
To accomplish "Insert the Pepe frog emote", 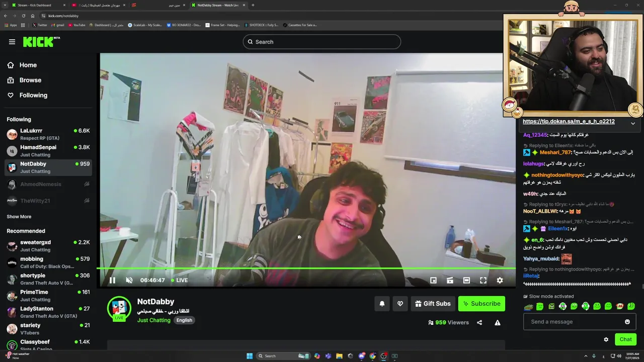I will point(528,306).
